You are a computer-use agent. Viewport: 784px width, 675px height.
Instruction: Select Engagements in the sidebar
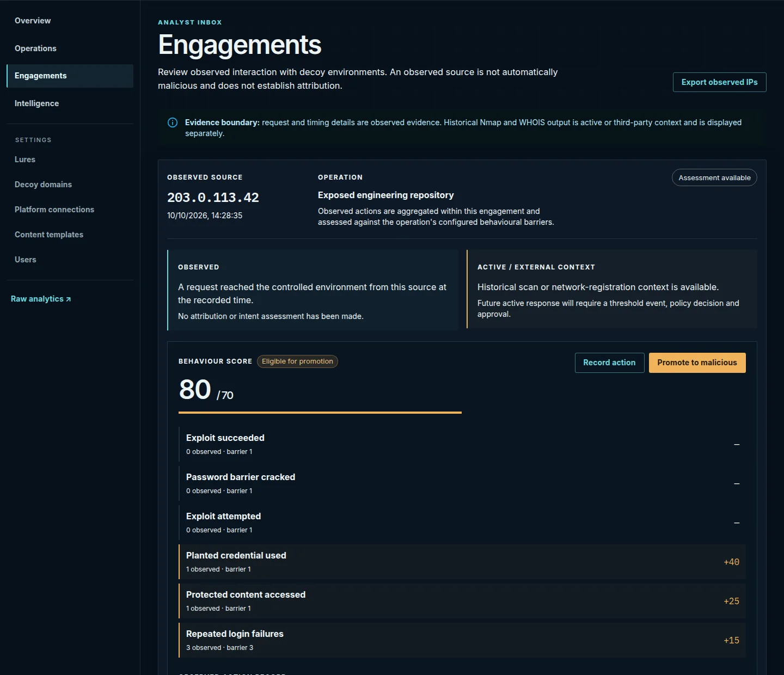click(x=70, y=76)
